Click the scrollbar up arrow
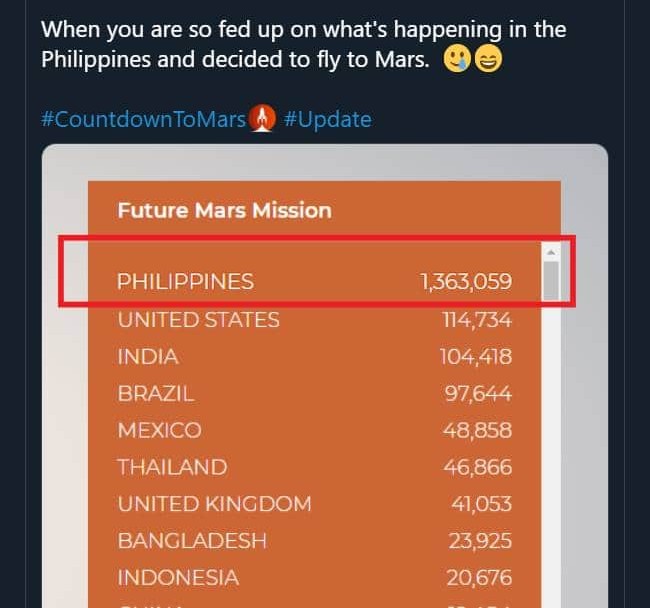This screenshot has width=650, height=608. click(551, 252)
